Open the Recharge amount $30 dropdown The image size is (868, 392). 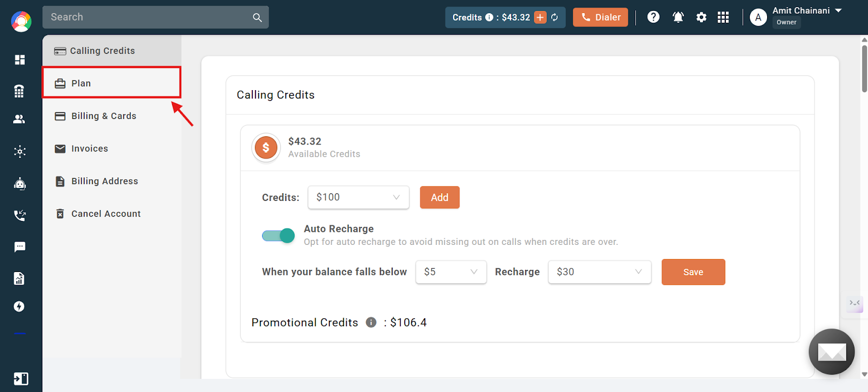(599, 272)
